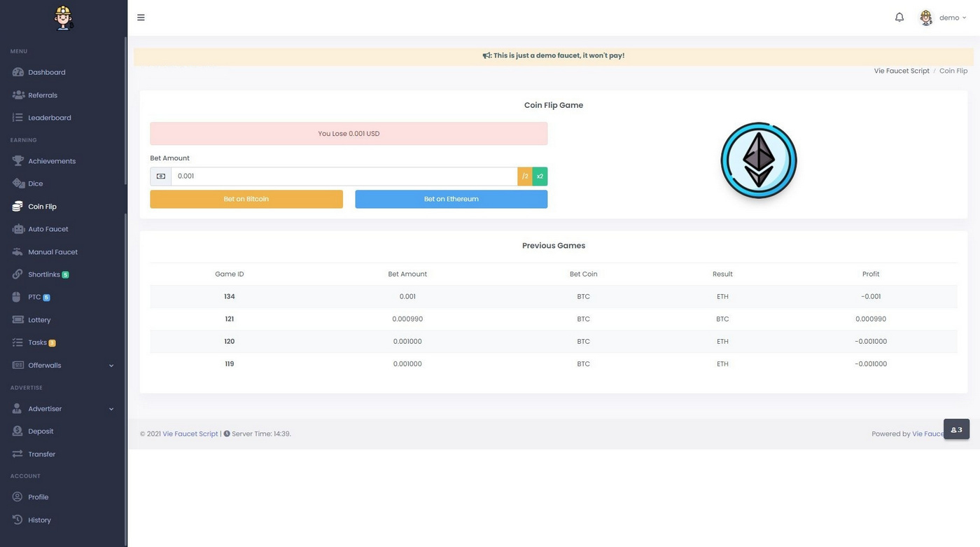This screenshot has width=980, height=547.
Task: Open the PTC page
Action: [x=34, y=297]
